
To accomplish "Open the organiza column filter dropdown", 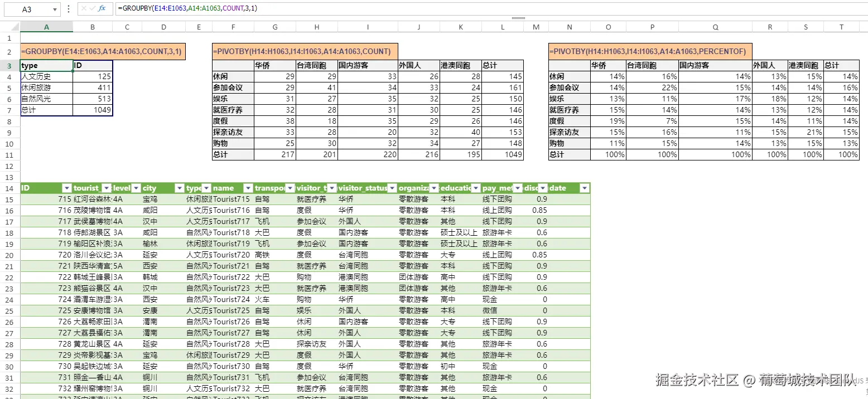I will [434, 188].
